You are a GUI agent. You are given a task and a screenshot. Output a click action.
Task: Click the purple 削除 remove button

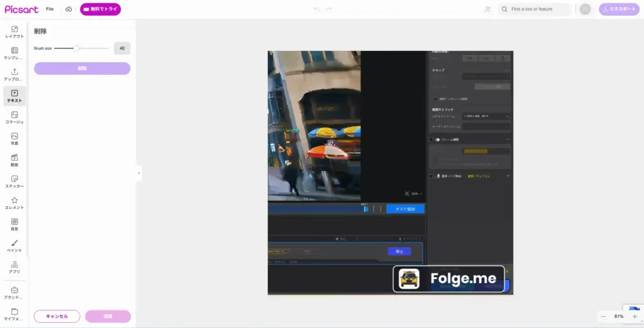(x=82, y=68)
